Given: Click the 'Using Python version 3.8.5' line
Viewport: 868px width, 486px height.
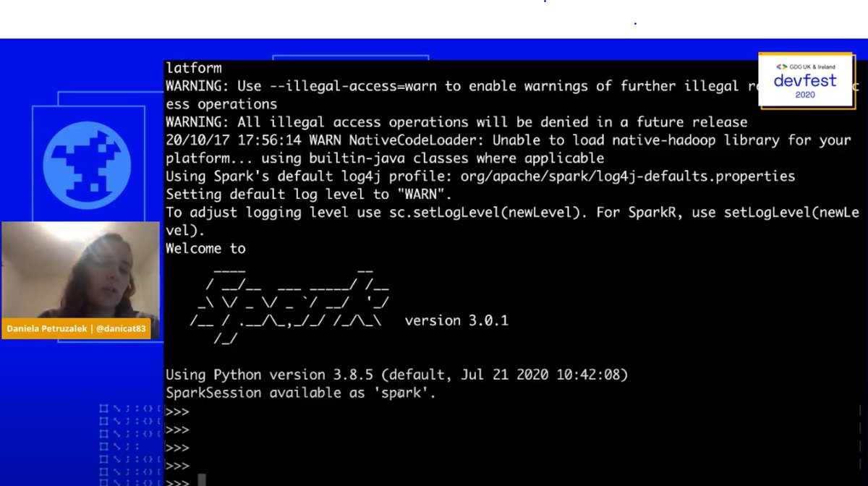Looking at the screenshot, I should coord(396,375).
